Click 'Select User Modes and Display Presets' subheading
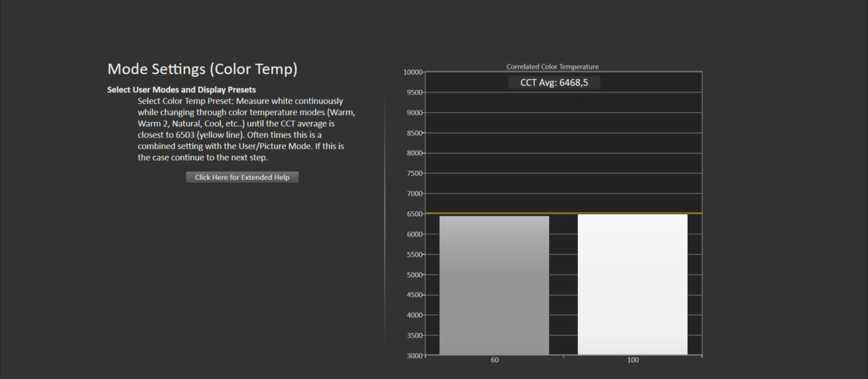The width and height of the screenshot is (868, 379). (181, 89)
